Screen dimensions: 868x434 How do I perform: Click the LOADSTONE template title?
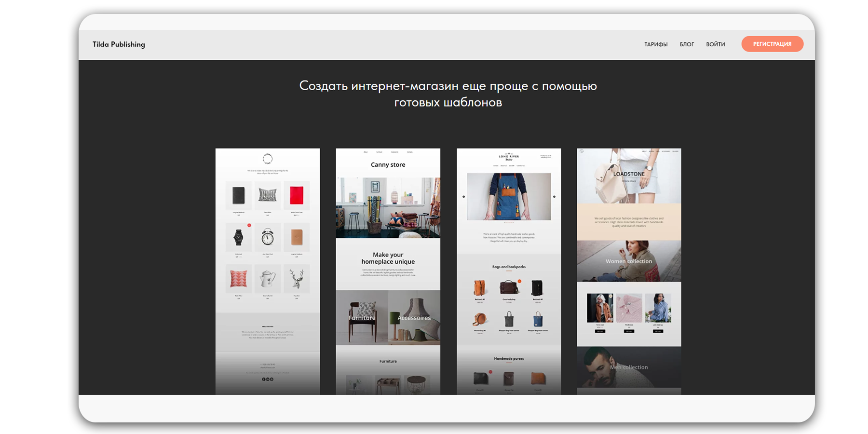point(629,174)
